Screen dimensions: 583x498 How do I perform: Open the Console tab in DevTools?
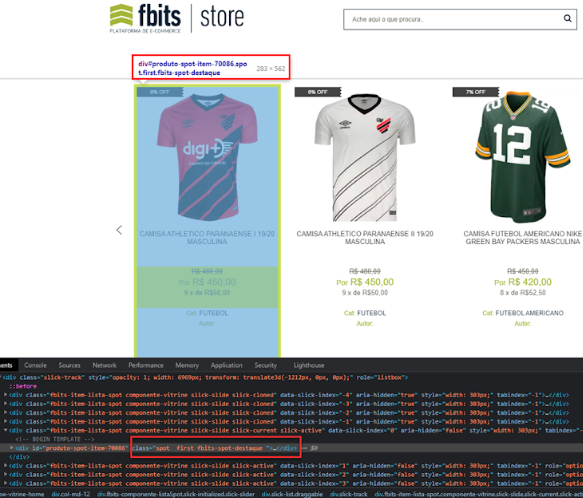pos(36,365)
